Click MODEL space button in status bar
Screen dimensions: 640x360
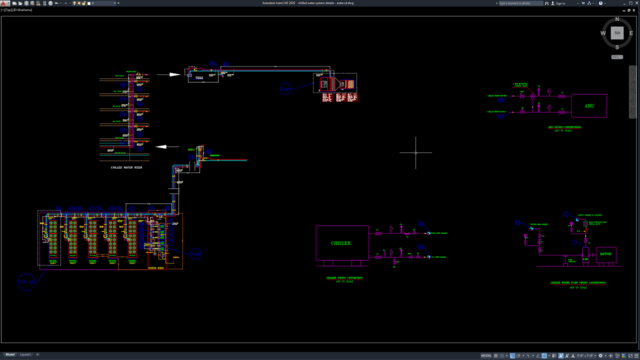[x=486, y=356]
